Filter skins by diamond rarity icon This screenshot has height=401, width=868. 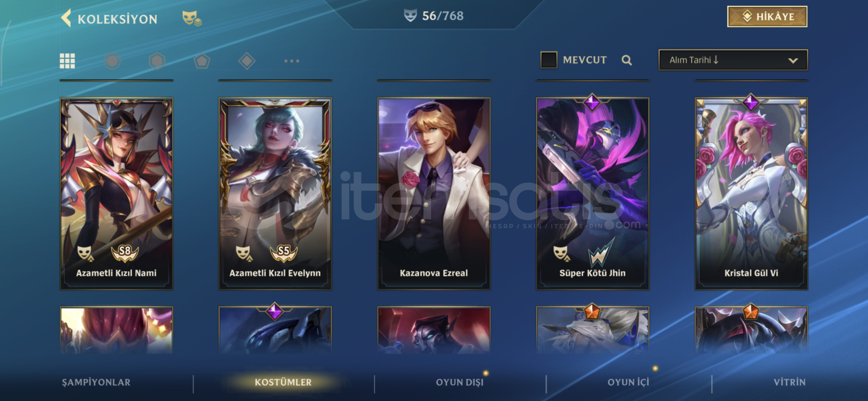247,61
